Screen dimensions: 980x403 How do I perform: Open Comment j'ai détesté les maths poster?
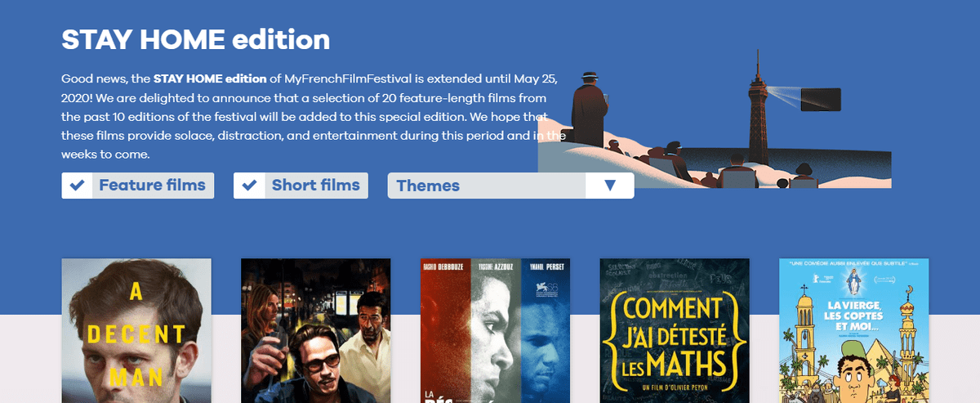tap(675, 330)
